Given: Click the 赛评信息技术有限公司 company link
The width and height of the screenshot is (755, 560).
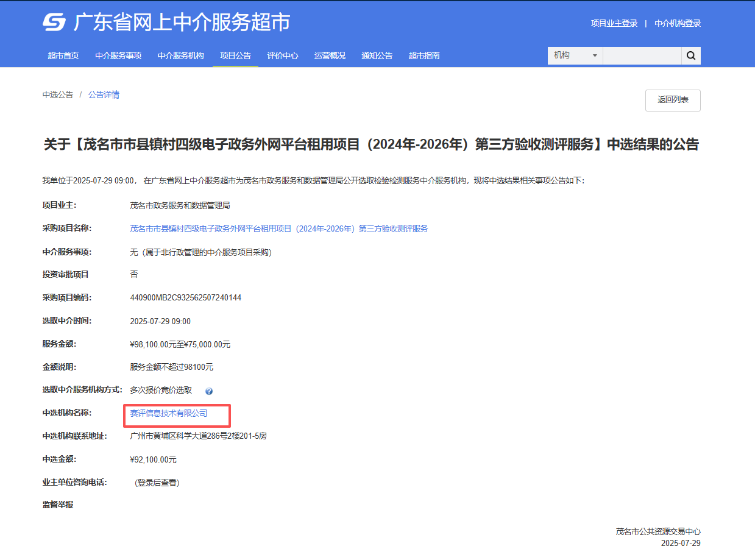Looking at the screenshot, I should 169,413.
